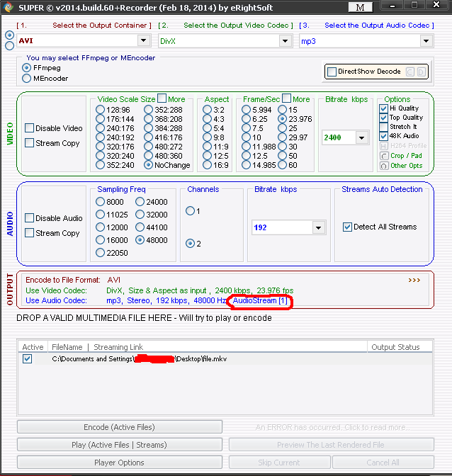Select 44100 sampling frequency
The image size is (452, 476).
(140, 227)
